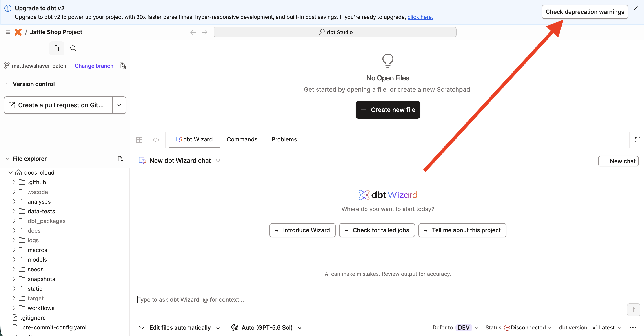Click Create a pull request on Git button
This screenshot has width=644, height=336.
(58, 105)
